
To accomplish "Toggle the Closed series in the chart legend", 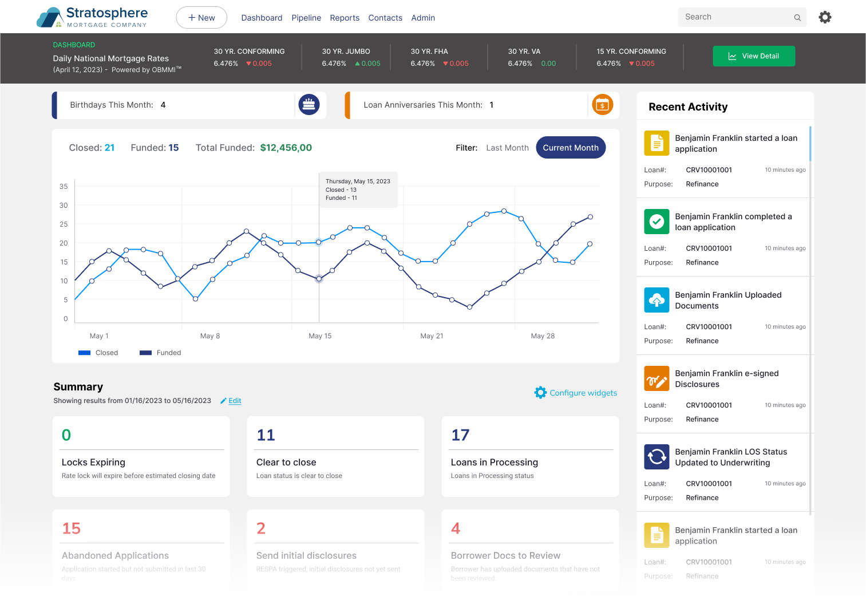I will pyautogui.click(x=98, y=352).
